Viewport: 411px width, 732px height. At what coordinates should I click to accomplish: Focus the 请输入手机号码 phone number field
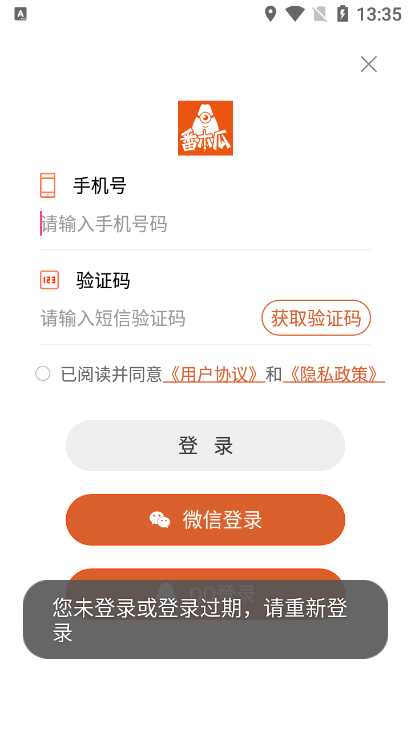click(x=206, y=224)
